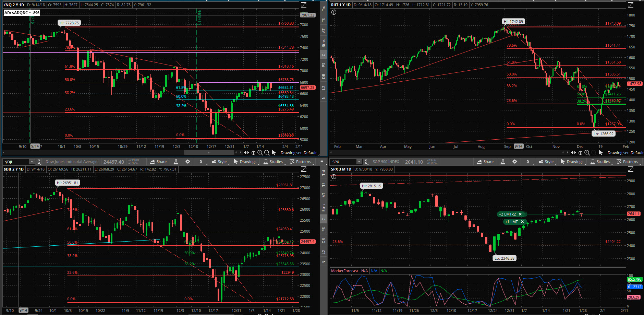Viewport: 644px width, 315px height.
Task: Open the Patterns menu on the $DJI toolbar
Action: click(x=300, y=162)
